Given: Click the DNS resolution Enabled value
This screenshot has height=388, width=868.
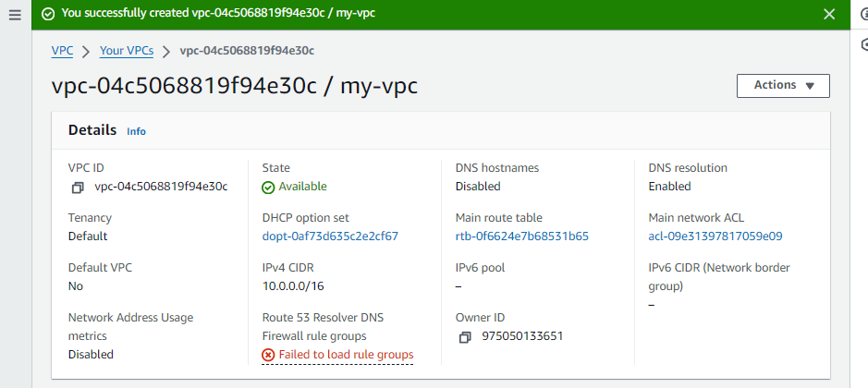Looking at the screenshot, I should click(670, 187).
